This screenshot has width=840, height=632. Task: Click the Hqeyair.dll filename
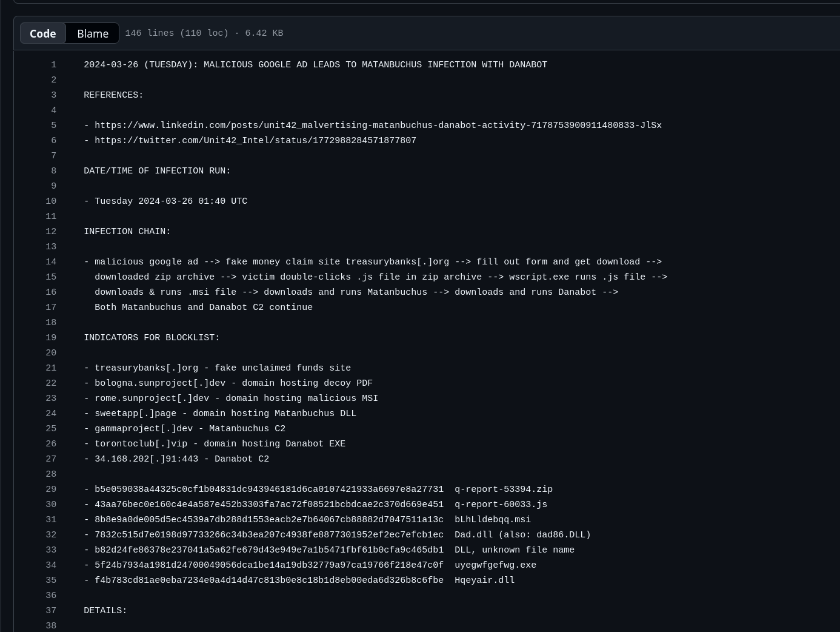click(484, 580)
